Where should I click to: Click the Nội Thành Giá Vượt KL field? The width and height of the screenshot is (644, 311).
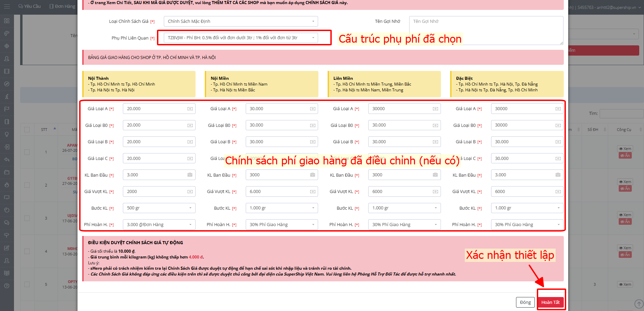pyautogui.click(x=159, y=192)
